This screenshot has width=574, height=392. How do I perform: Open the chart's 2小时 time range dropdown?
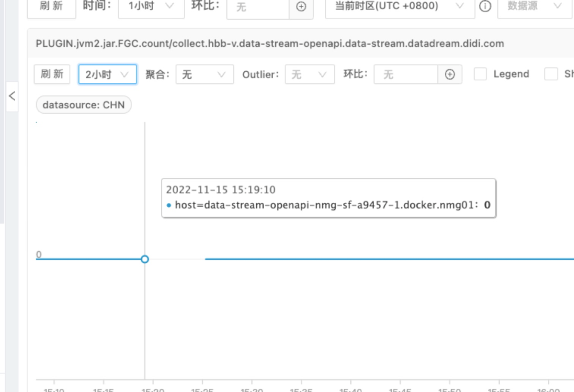107,74
